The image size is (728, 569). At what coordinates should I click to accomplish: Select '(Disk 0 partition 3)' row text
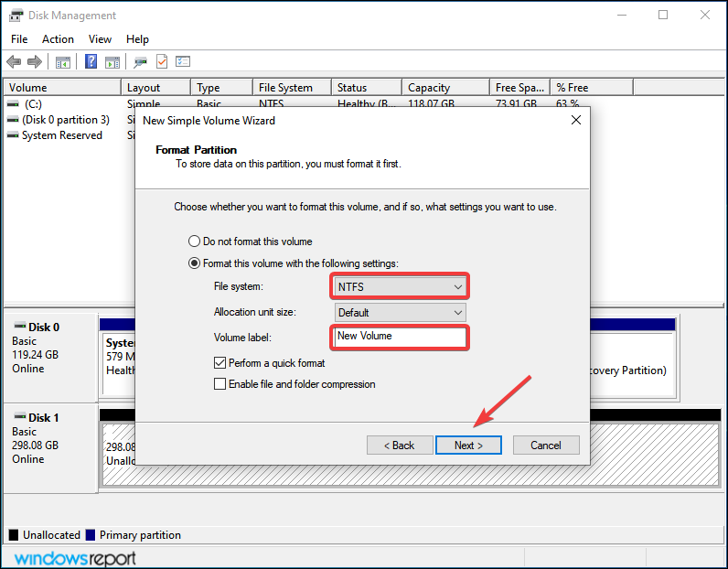pos(66,120)
